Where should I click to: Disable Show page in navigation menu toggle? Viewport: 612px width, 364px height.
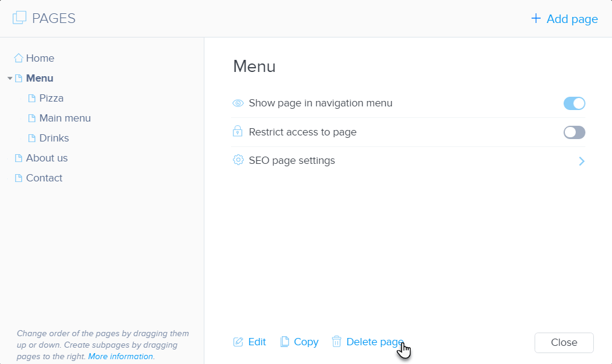[574, 103]
